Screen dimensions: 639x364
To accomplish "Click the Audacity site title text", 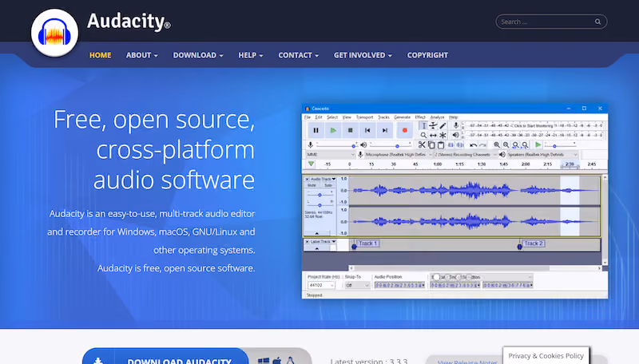I will tap(129, 22).
